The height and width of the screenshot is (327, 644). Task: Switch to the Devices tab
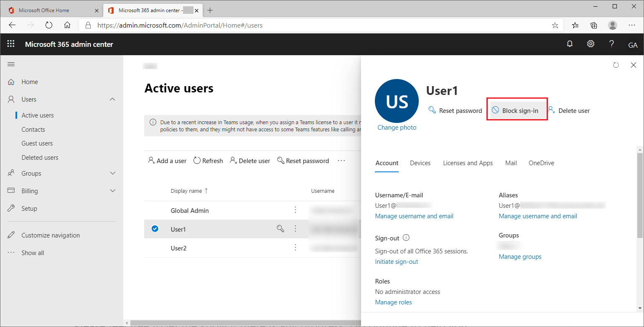point(420,163)
